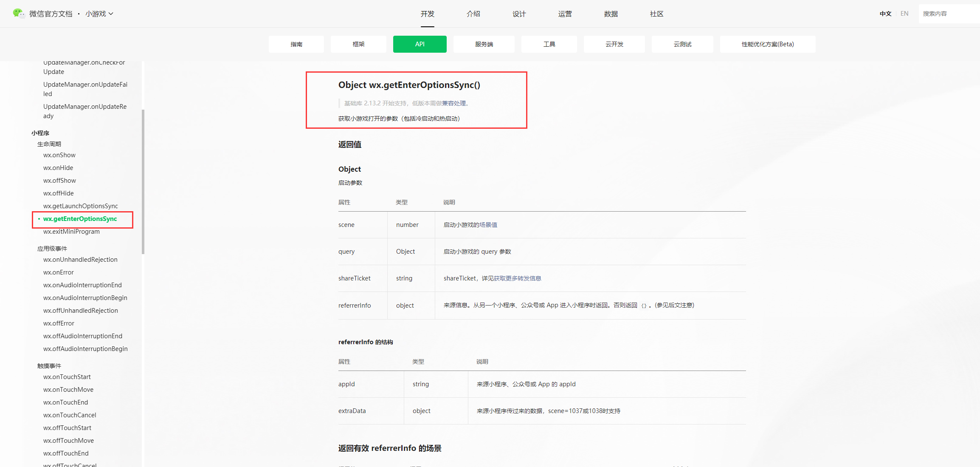This screenshot has height=467, width=980.
Task: Click the WeChat logo icon
Action: point(18,14)
